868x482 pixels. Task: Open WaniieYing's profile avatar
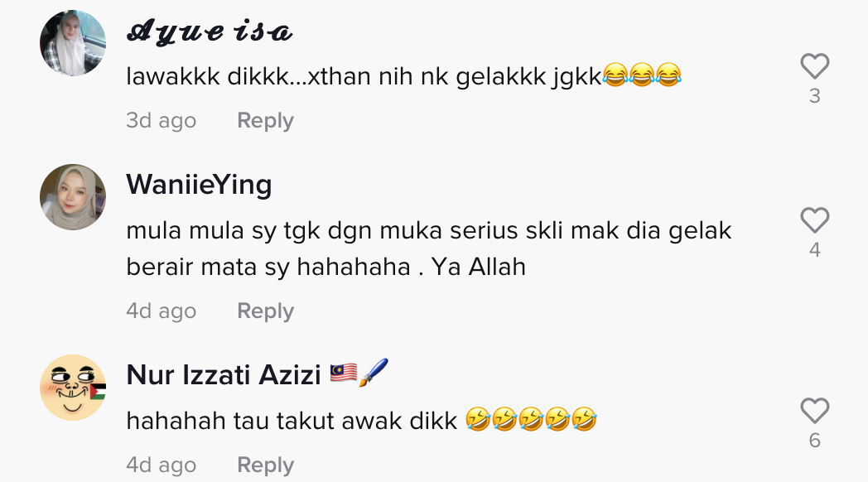[x=73, y=197]
